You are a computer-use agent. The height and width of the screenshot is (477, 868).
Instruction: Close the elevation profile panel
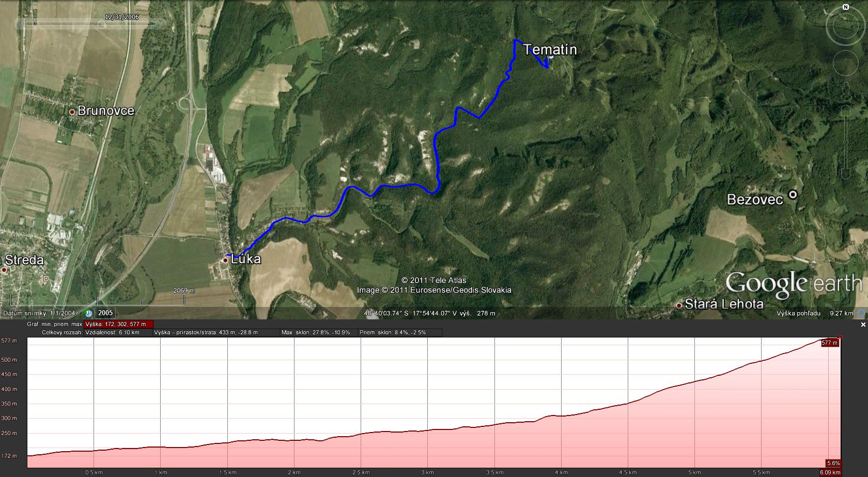point(863,325)
